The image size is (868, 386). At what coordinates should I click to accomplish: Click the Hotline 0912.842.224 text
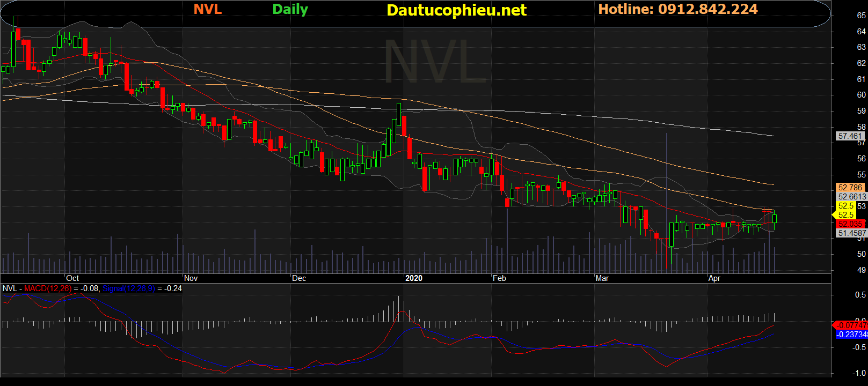point(677,10)
